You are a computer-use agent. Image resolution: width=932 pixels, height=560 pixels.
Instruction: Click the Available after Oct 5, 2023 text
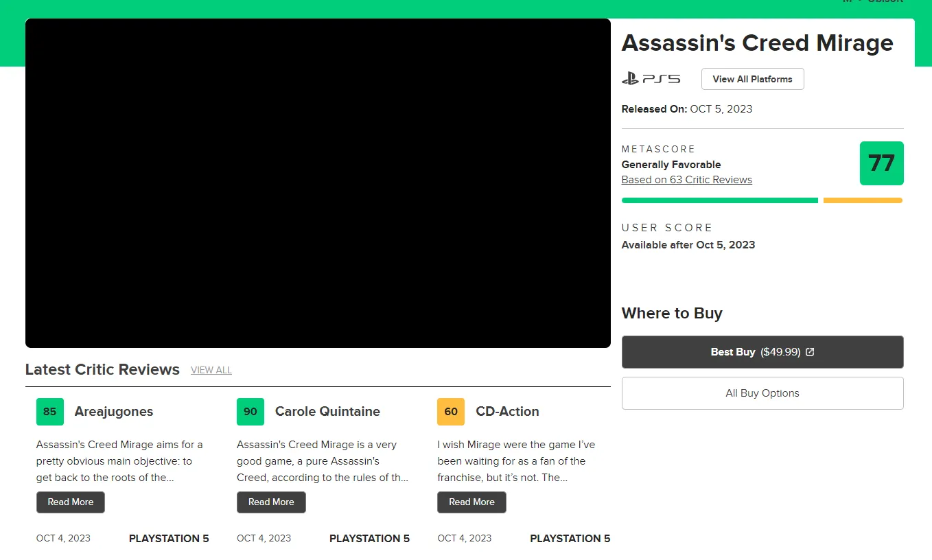(x=688, y=245)
